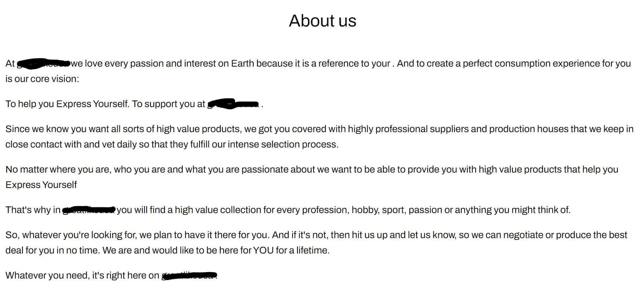Click the sentence 'Whatever you need, it's right here'

click(82, 275)
